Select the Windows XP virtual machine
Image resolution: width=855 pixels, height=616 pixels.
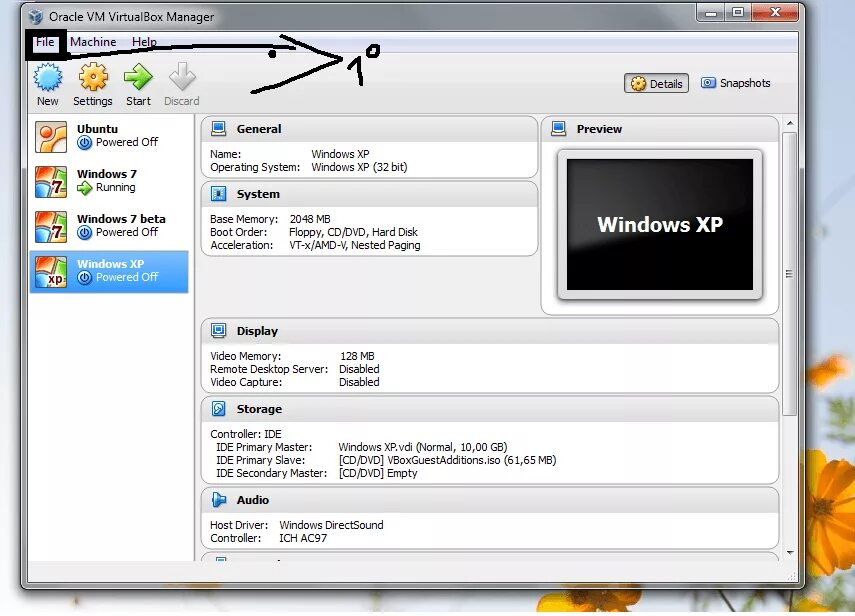click(109, 271)
